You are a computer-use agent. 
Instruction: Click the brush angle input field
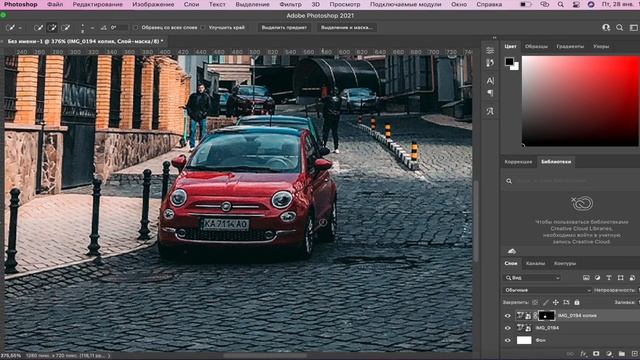(119, 28)
